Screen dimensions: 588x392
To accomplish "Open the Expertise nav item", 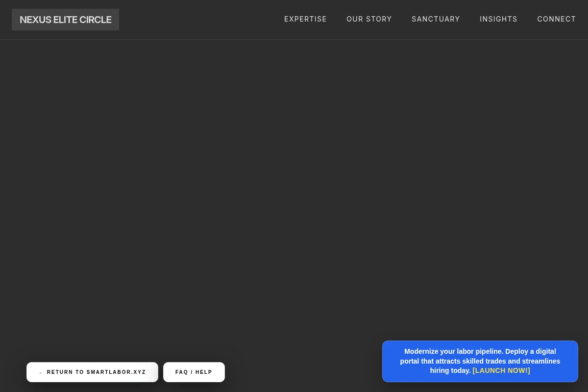I will [305, 19].
